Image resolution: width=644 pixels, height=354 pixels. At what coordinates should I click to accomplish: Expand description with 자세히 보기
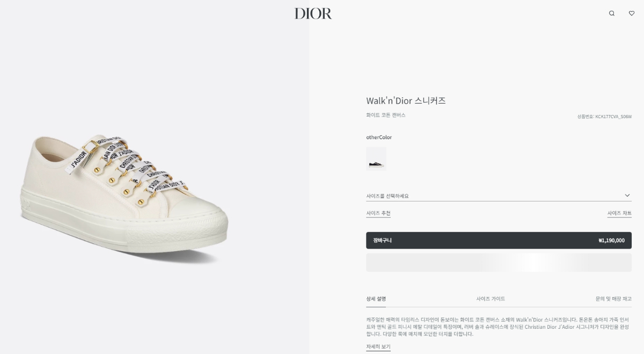(378, 347)
